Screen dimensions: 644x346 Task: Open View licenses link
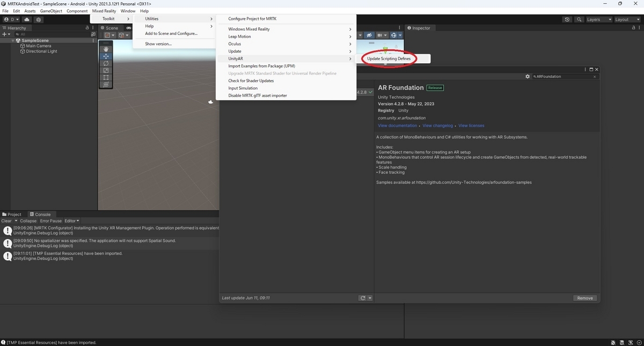coord(471,126)
